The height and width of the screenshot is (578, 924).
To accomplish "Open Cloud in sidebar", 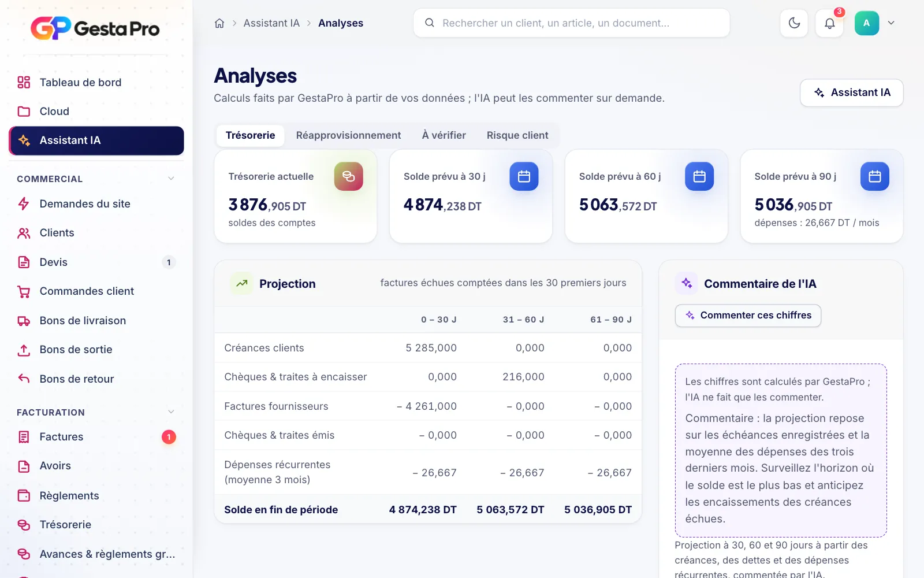I will click(x=96, y=111).
